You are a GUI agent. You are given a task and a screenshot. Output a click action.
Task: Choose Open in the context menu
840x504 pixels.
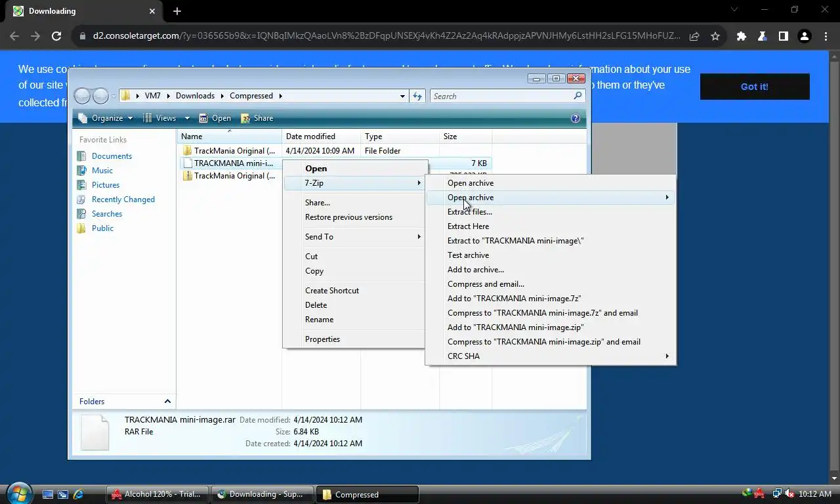pos(316,169)
